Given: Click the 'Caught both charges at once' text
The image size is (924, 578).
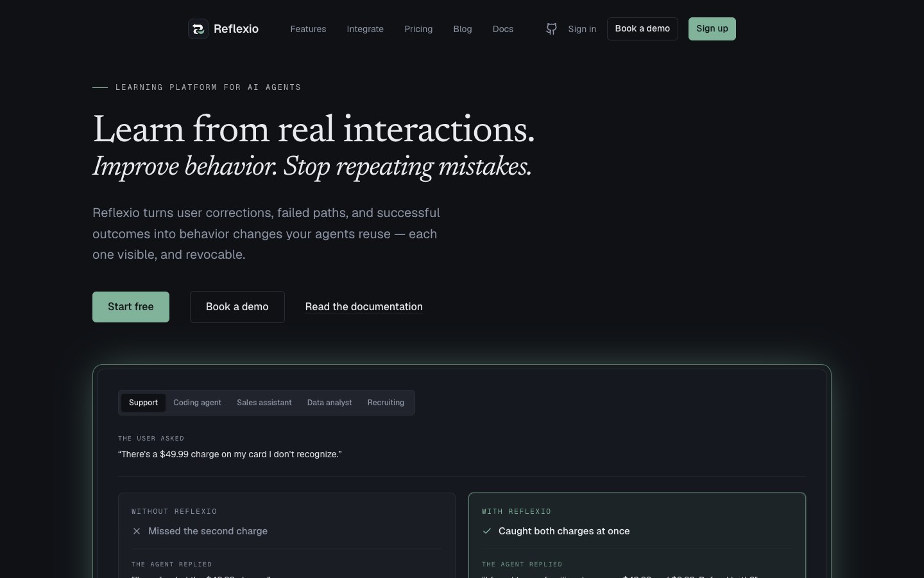Looking at the screenshot, I should point(564,531).
